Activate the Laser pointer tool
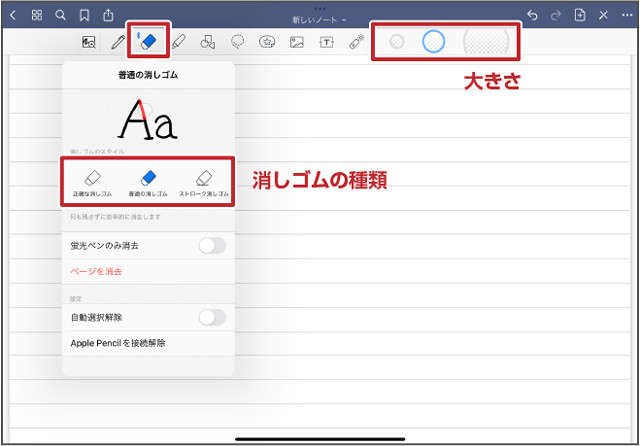The width and height of the screenshot is (640, 446). [x=357, y=42]
